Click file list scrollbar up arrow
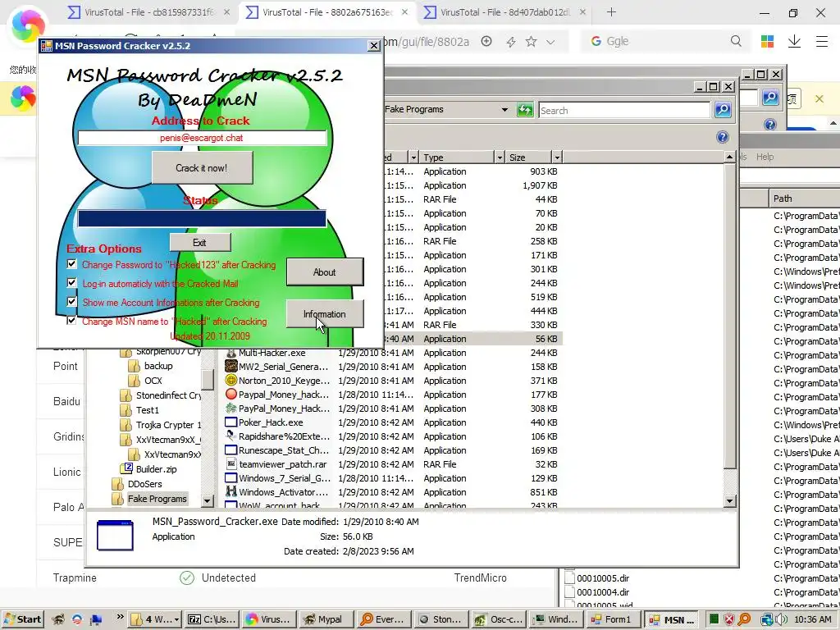 (729, 157)
